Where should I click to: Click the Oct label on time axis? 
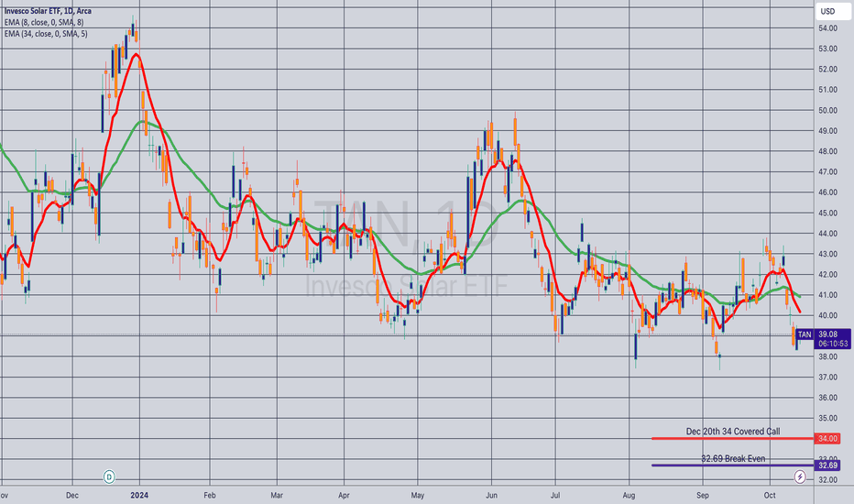(x=770, y=495)
